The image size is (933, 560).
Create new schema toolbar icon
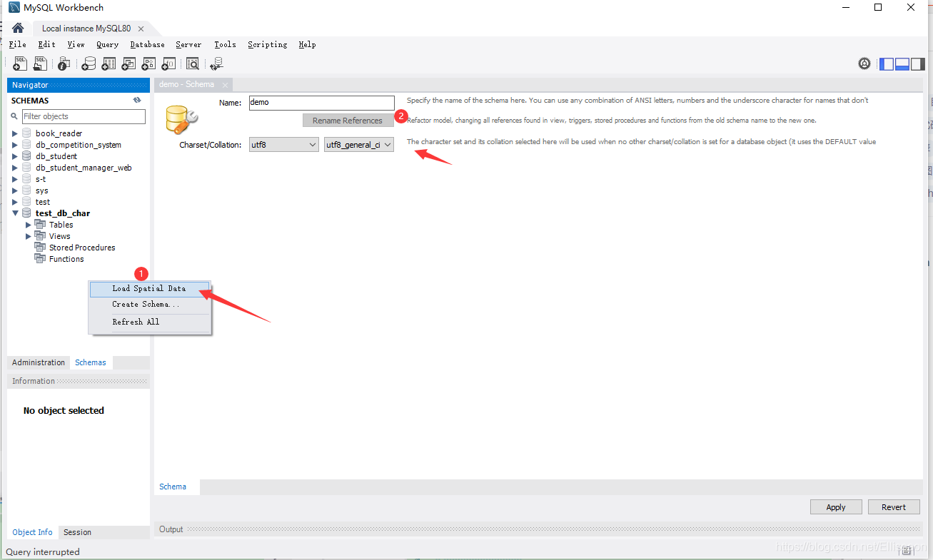89,64
